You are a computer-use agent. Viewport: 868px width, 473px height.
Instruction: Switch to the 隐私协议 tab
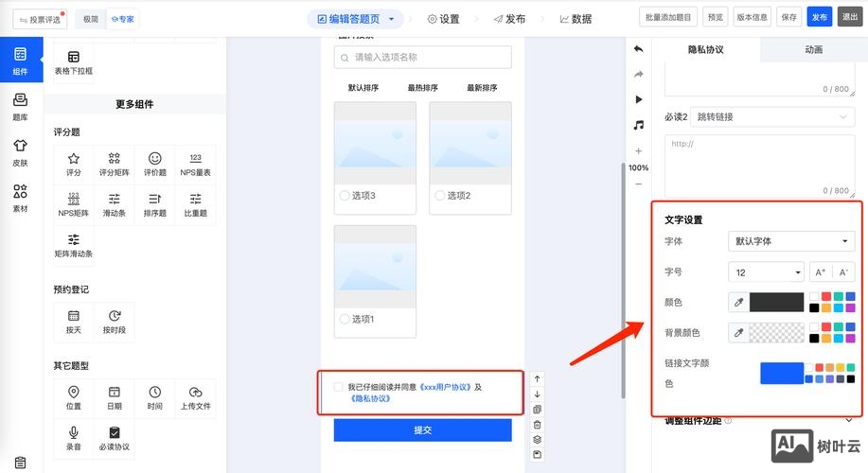pos(706,49)
